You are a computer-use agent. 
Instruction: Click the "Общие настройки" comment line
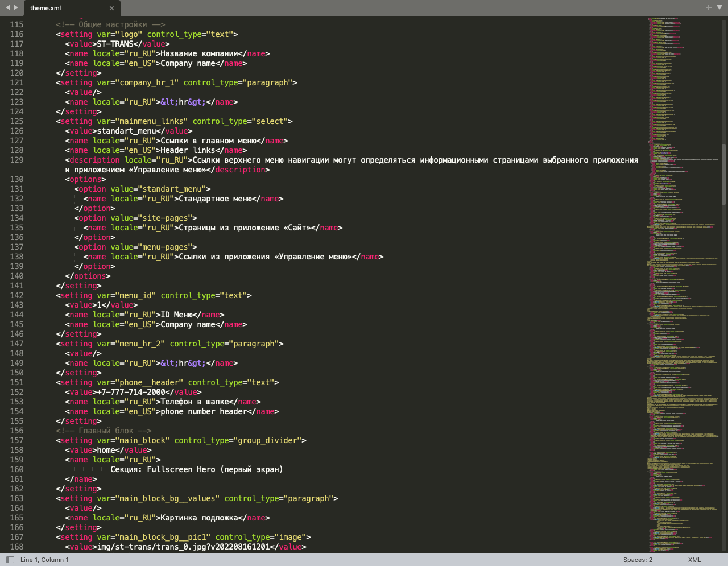pyautogui.click(x=110, y=24)
